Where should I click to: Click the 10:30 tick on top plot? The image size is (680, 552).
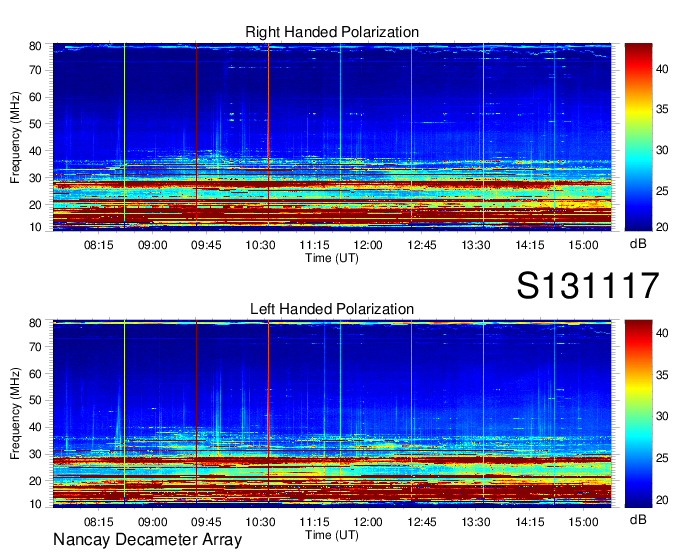(x=260, y=245)
